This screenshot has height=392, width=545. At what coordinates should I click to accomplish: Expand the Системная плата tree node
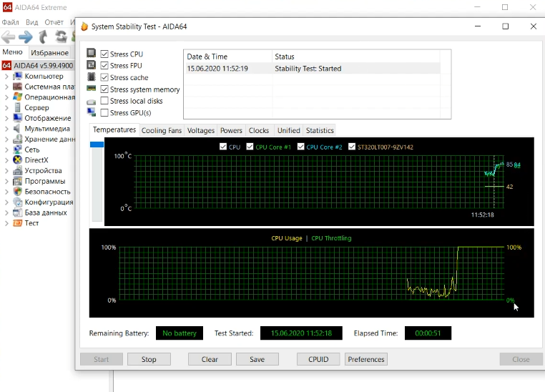point(6,87)
